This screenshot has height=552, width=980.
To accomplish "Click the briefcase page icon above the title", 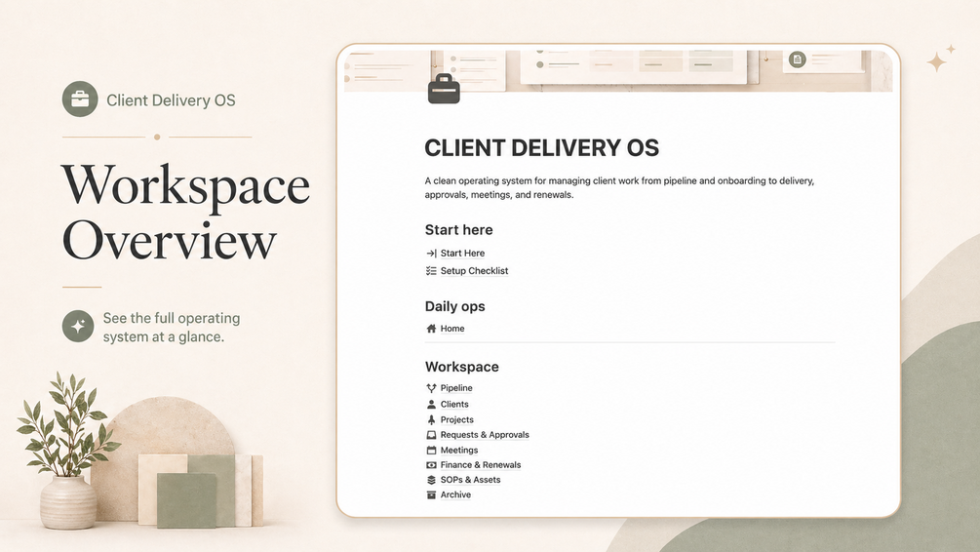I will 444,89.
